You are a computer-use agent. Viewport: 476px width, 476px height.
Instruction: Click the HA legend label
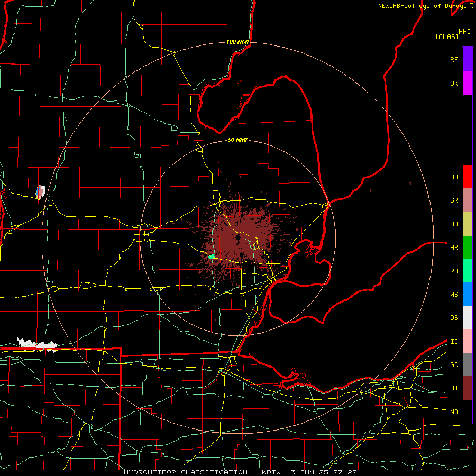click(454, 177)
